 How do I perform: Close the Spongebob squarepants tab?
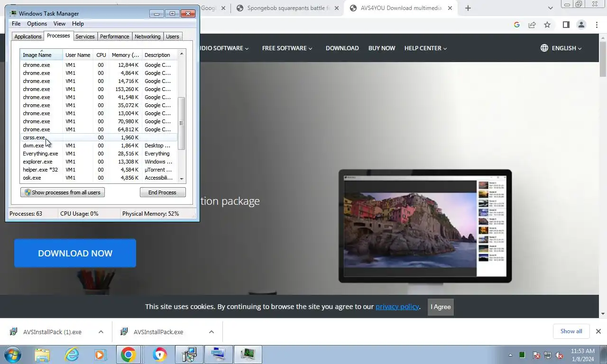click(336, 8)
